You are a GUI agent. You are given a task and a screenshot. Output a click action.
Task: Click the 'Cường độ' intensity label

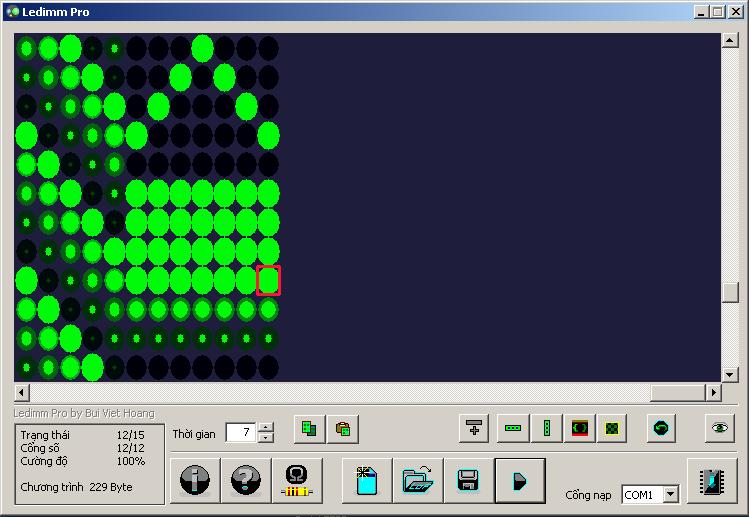click(44, 461)
